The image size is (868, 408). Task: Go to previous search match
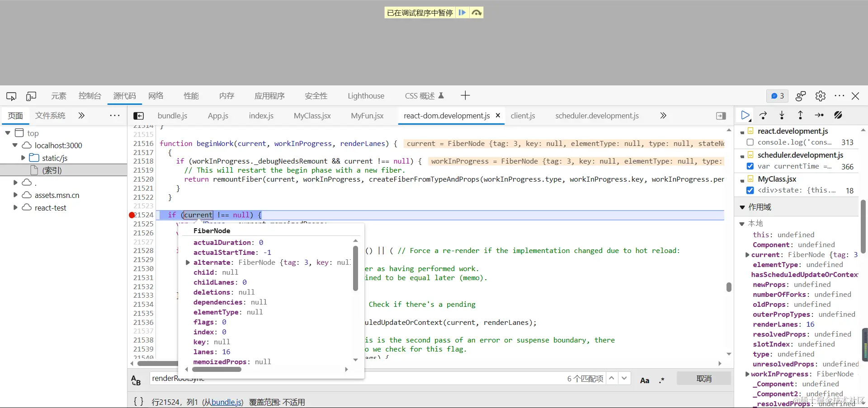tap(611, 378)
